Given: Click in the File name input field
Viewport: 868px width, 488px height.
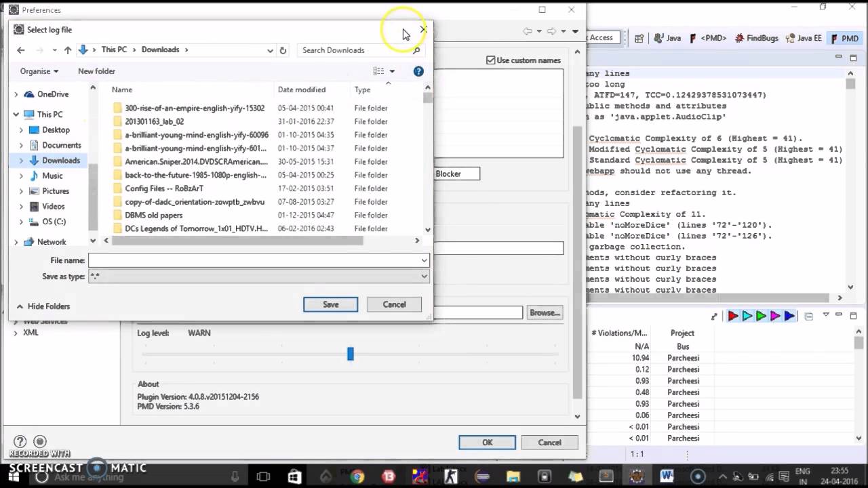Looking at the screenshot, I should (254, 260).
